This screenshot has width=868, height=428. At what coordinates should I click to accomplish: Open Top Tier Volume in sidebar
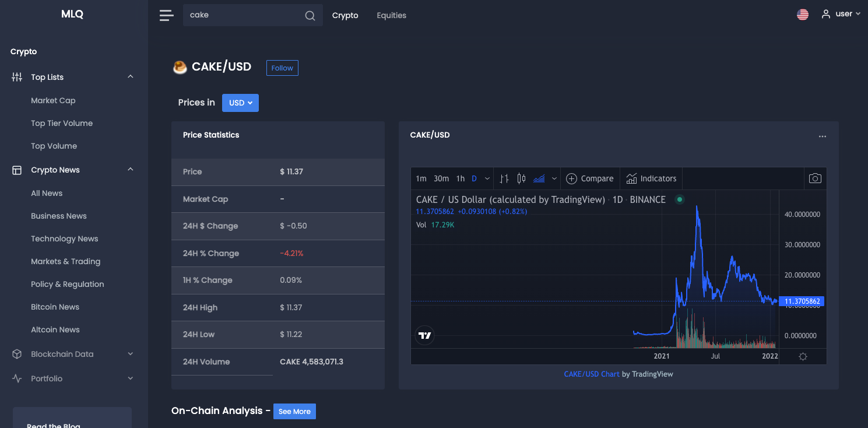click(62, 123)
